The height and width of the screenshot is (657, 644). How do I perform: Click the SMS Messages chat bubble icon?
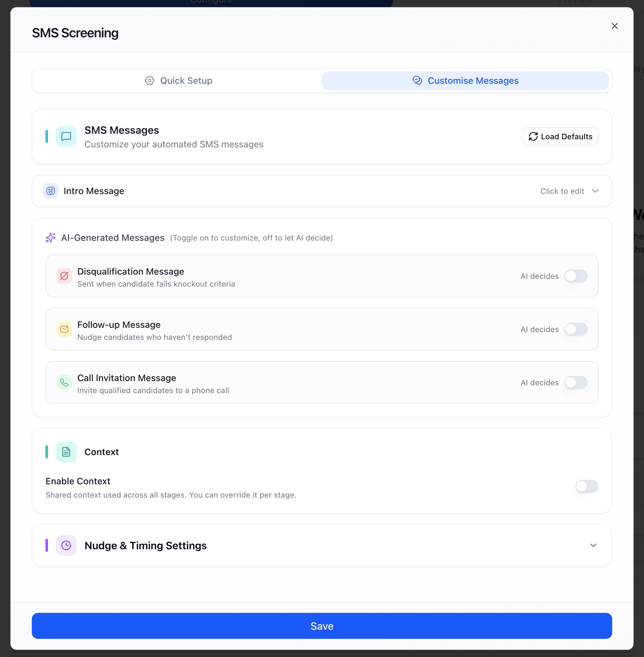point(66,136)
